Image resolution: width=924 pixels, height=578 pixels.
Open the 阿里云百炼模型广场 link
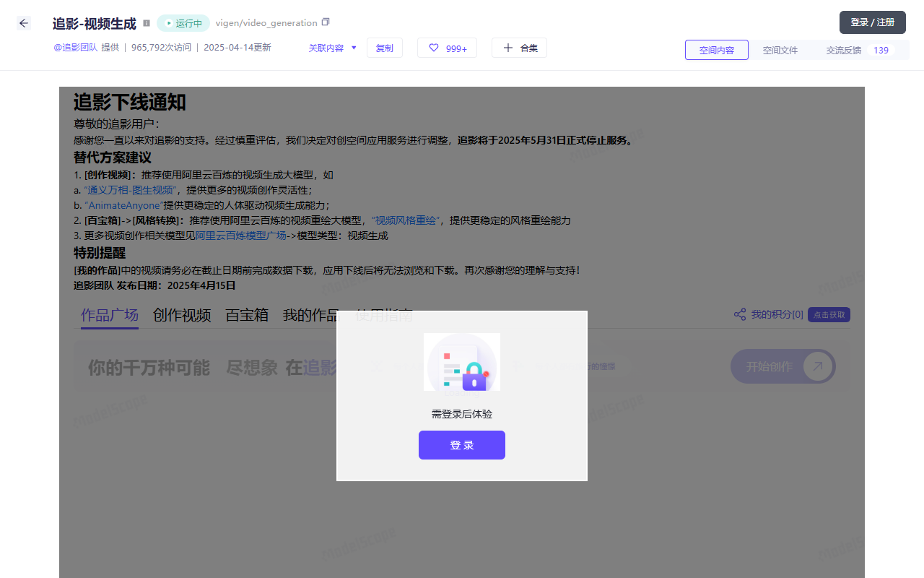tap(241, 236)
